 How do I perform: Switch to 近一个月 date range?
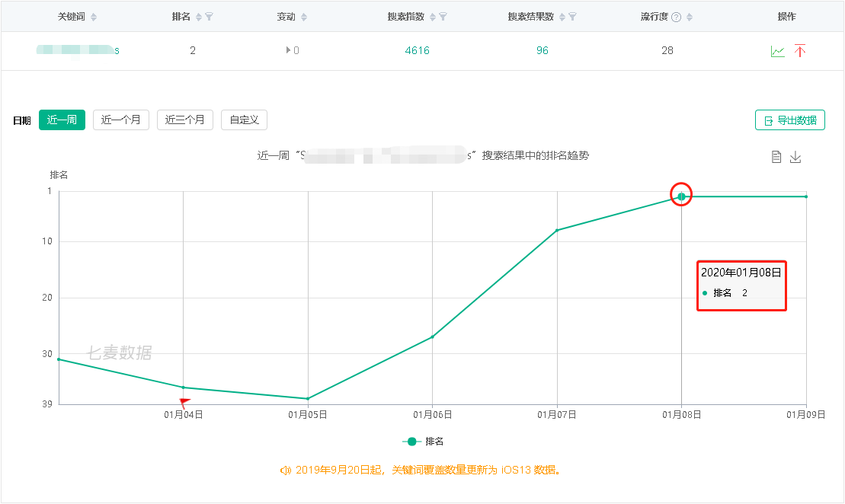pos(120,120)
